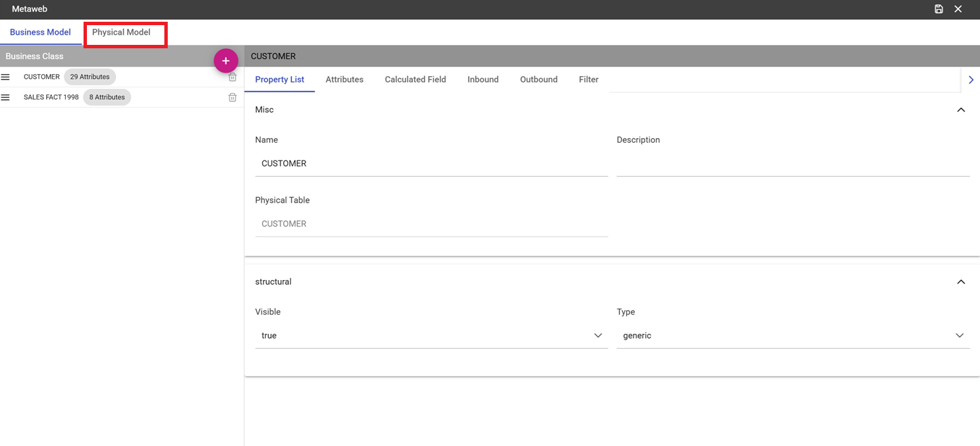
Task: Open the Business Model tab
Action: click(x=40, y=33)
